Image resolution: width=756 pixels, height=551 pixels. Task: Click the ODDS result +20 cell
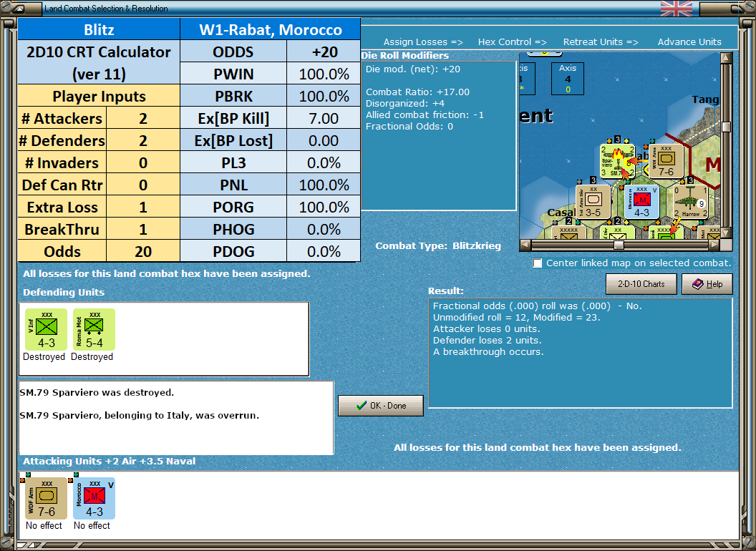click(x=324, y=52)
